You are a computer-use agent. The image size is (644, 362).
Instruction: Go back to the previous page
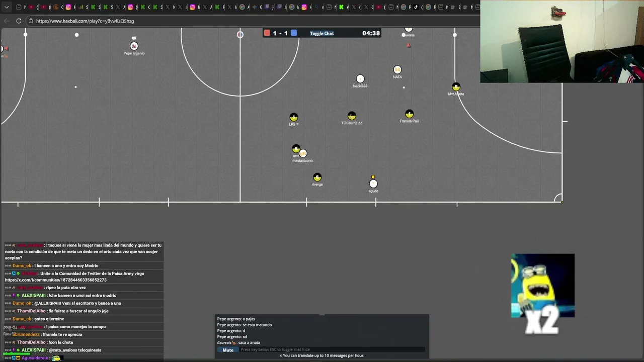coord(7,21)
